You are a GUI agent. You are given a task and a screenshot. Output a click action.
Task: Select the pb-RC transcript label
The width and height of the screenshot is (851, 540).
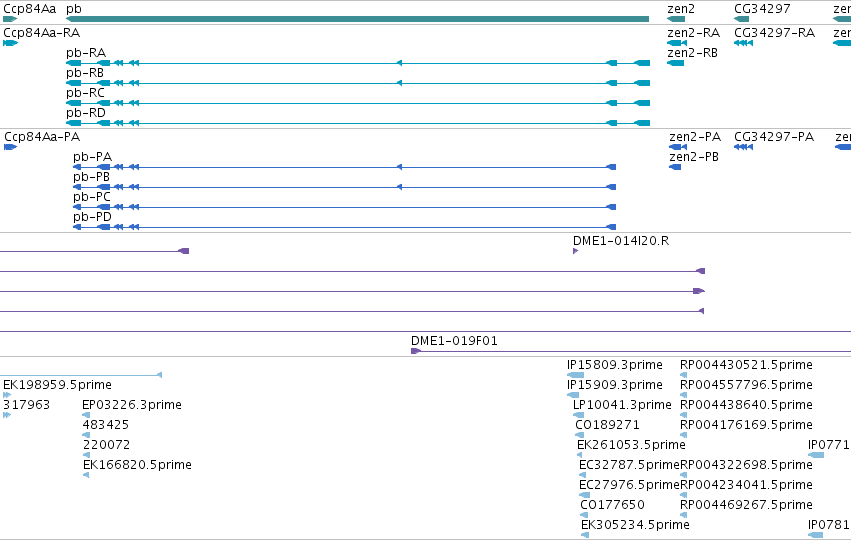(85, 93)
